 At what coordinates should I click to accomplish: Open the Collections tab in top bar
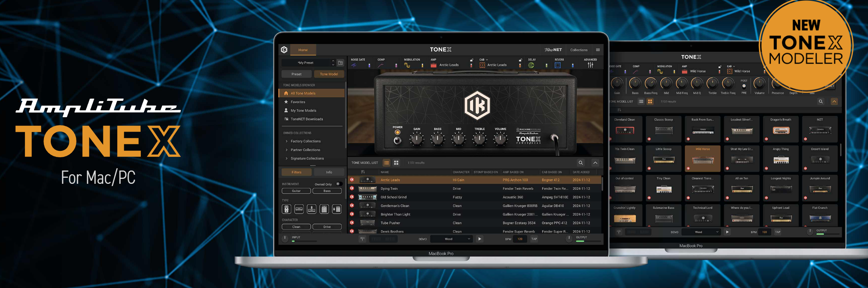coord(579,50)
